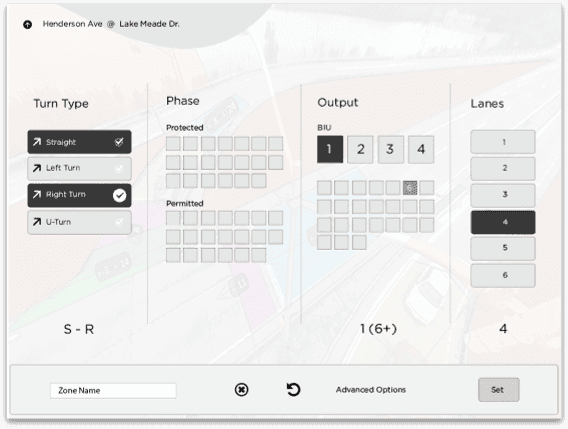The height and width of the screenshot is (429, 568).
Task: Click the up-arrow icon beside Henderson Ave
Action: pos(28,25)
